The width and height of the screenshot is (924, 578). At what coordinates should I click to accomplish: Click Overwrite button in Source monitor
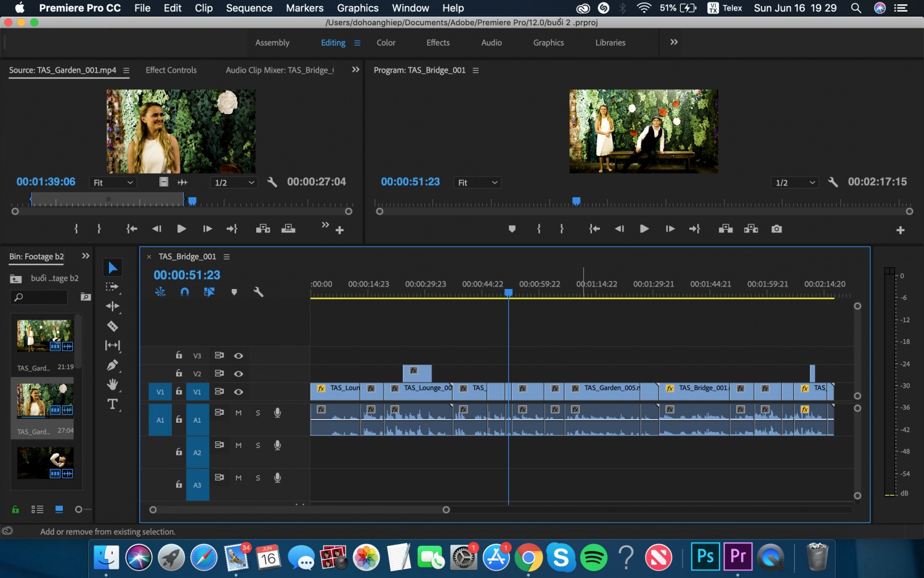(x=288, y=229)
